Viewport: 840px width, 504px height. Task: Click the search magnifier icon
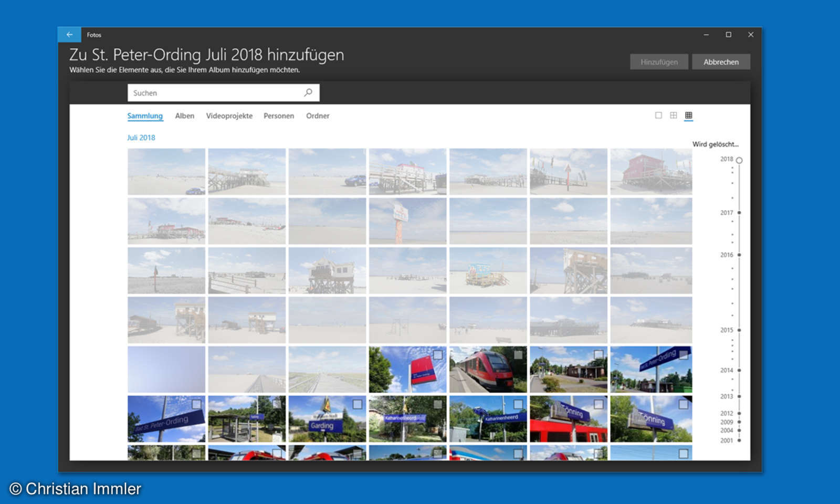coord(308,92)
